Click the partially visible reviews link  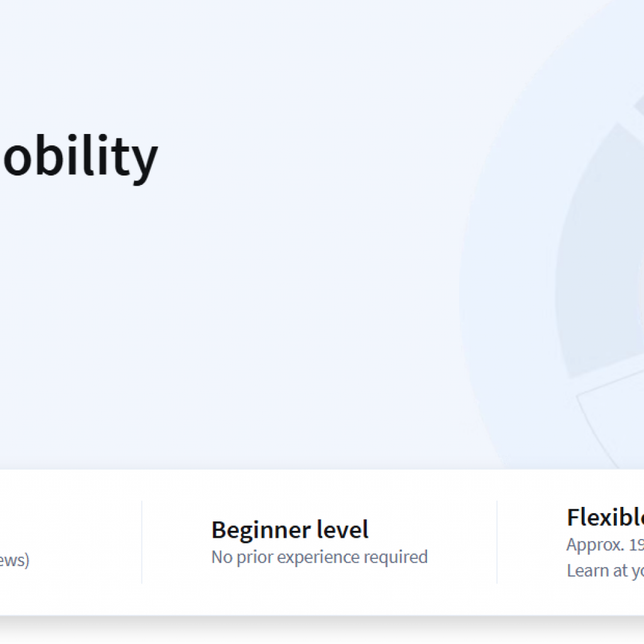click(x=14, y=560)
